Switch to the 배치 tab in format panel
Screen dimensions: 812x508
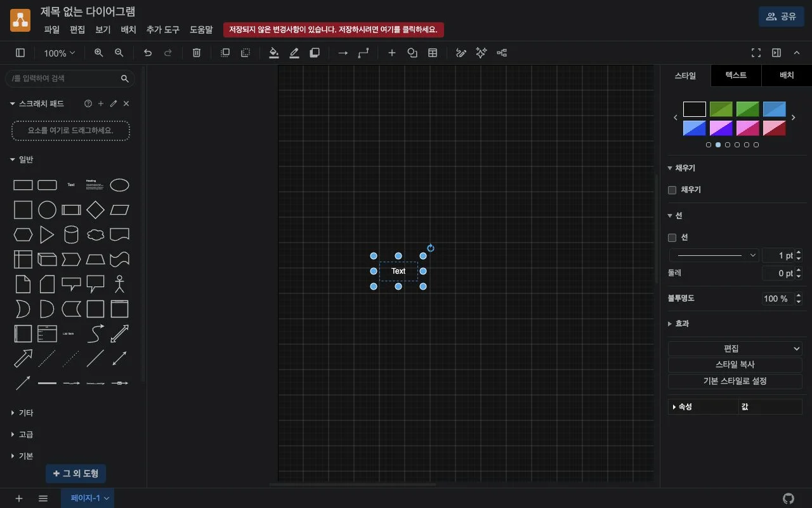coord(787,76)
